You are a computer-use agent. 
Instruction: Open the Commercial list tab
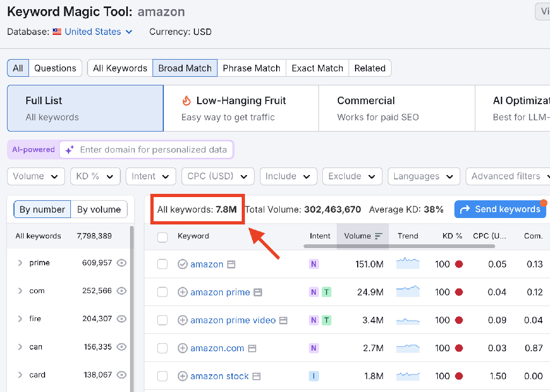pos(397,108)
